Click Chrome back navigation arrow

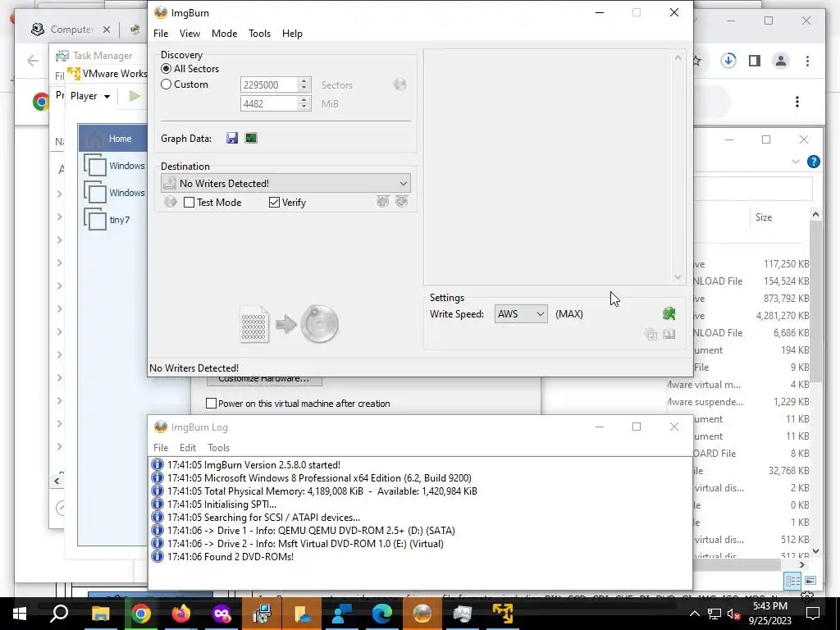33,61
